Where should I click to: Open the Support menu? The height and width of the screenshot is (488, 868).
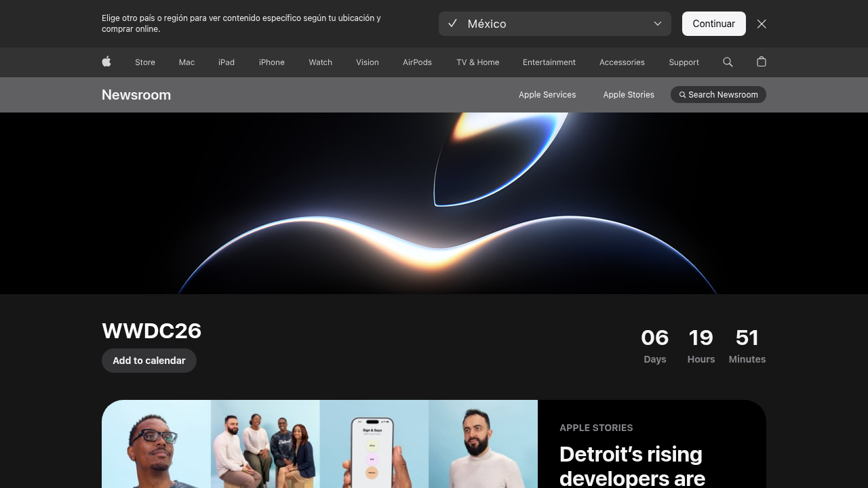click(x=684, y=62)
